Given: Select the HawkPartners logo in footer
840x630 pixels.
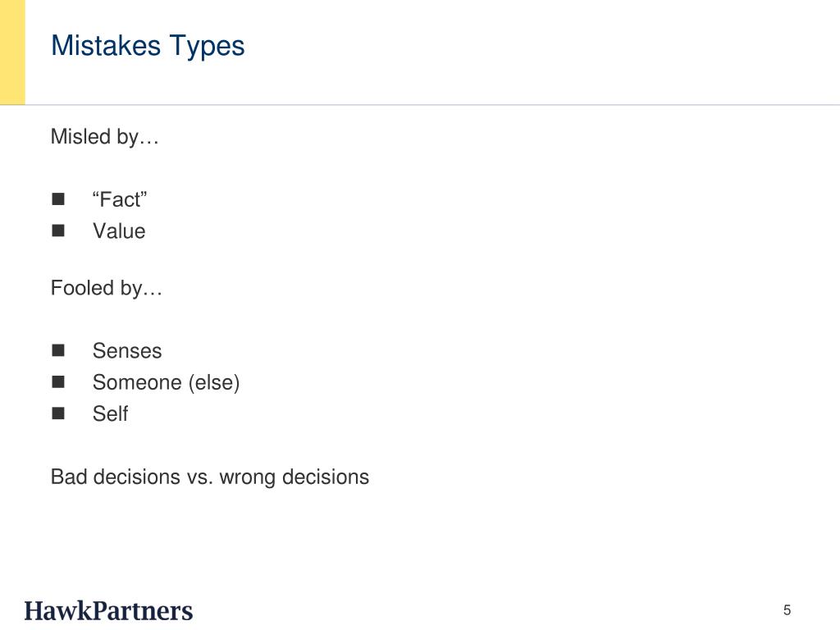Looking at the screenshot, I should [x=108, y=610].
